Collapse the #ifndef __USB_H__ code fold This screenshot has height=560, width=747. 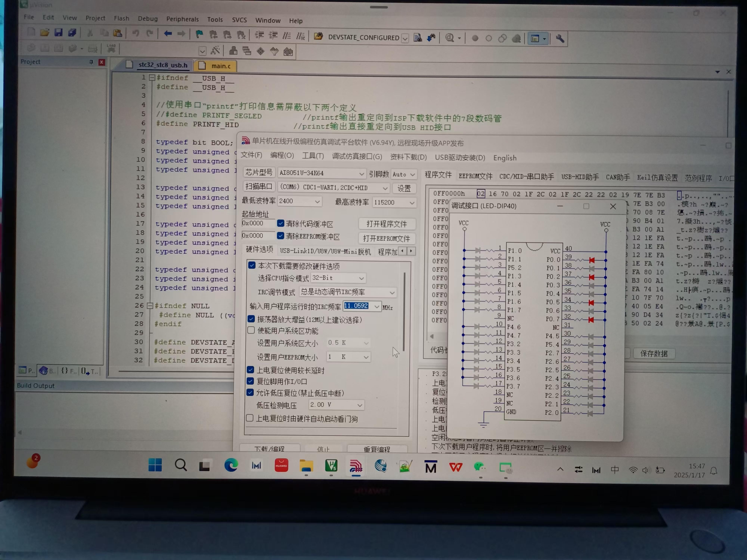tap(152, 78)
